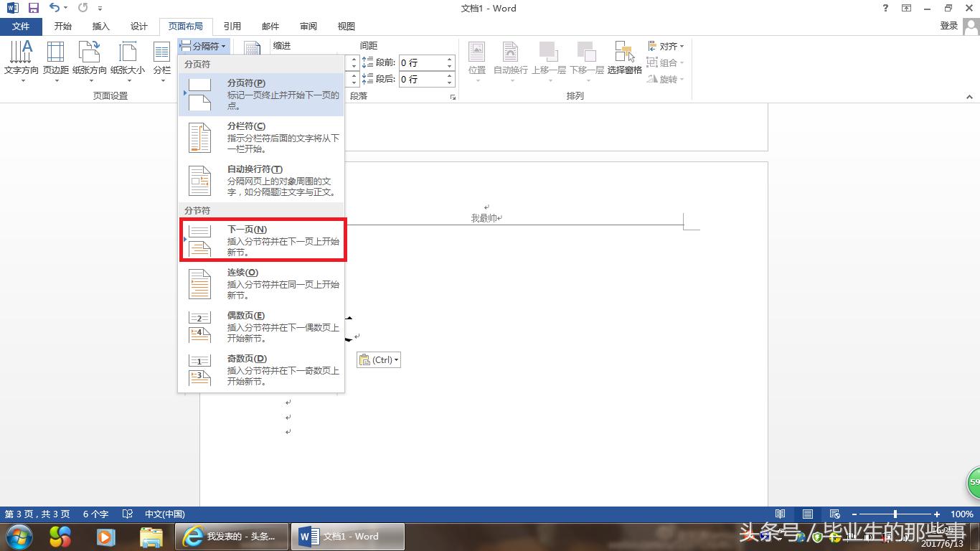
Task: Undo the last action
Action: [x=55, y=8]
